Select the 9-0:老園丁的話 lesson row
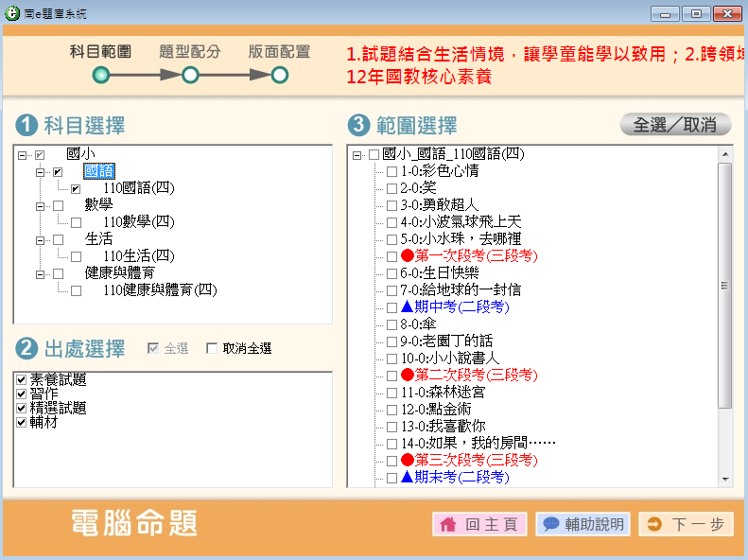Image resolution: width=748 pixels, height=560 pixels. click(446, 341)
